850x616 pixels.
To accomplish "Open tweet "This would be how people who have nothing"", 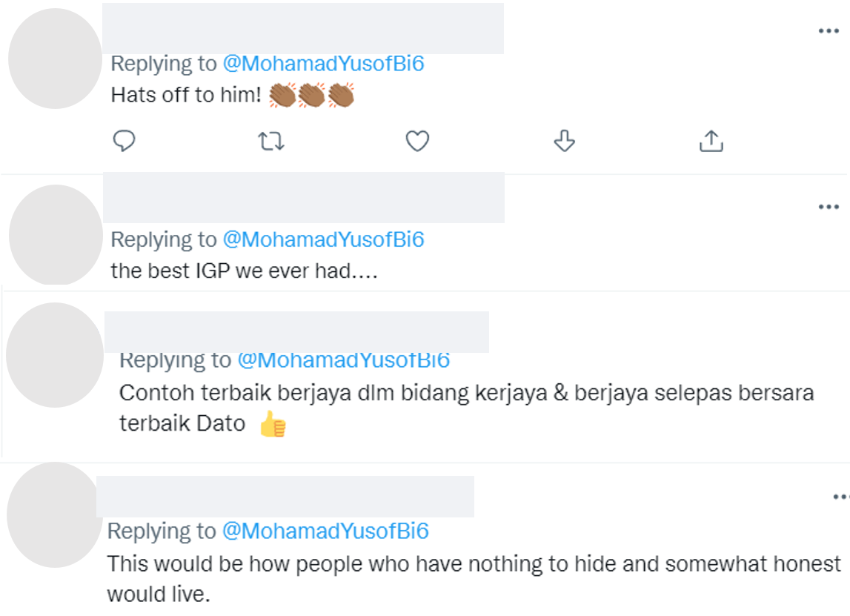I will 474,579.
